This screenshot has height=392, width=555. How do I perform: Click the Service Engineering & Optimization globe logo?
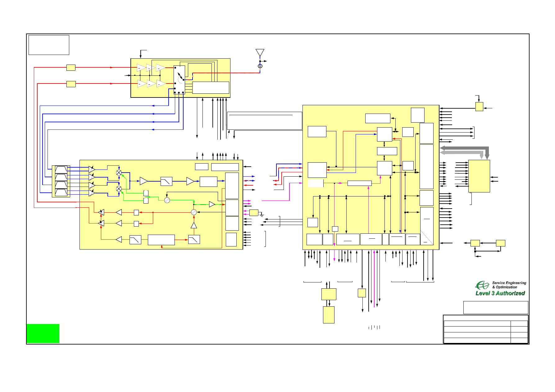pos(482,285)
